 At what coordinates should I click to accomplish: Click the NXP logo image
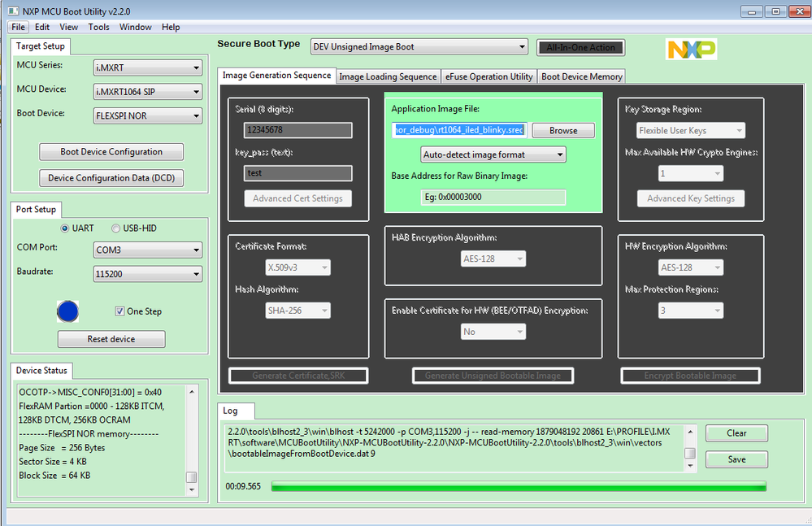coord(692,49)
